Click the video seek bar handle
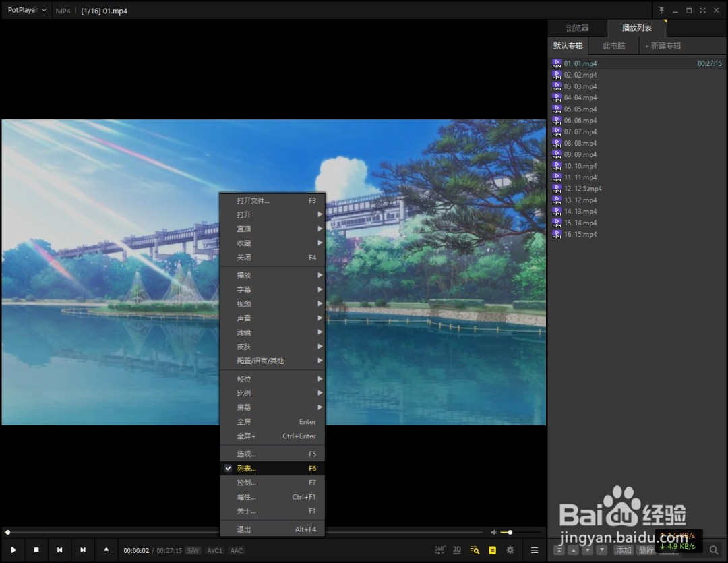728x563 pixels. click(x=7, y=533)
